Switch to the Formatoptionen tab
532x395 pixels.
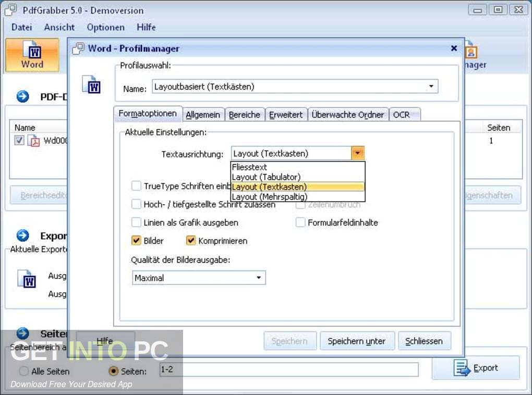coord(148,114)
